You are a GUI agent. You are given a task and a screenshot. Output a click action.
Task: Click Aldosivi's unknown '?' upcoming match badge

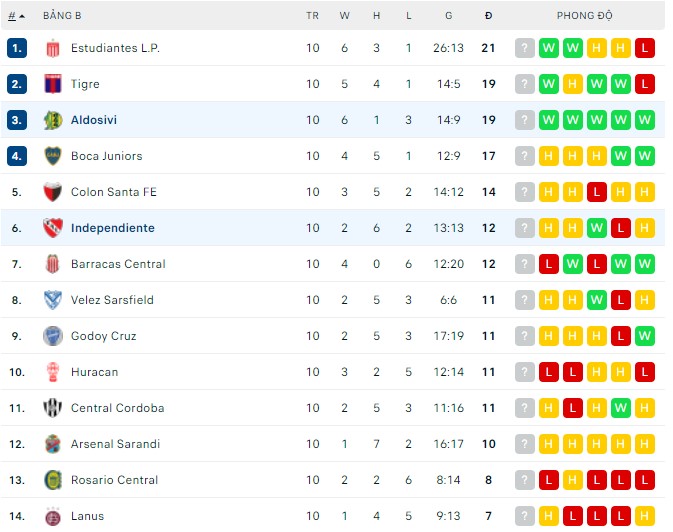(524, 120)
